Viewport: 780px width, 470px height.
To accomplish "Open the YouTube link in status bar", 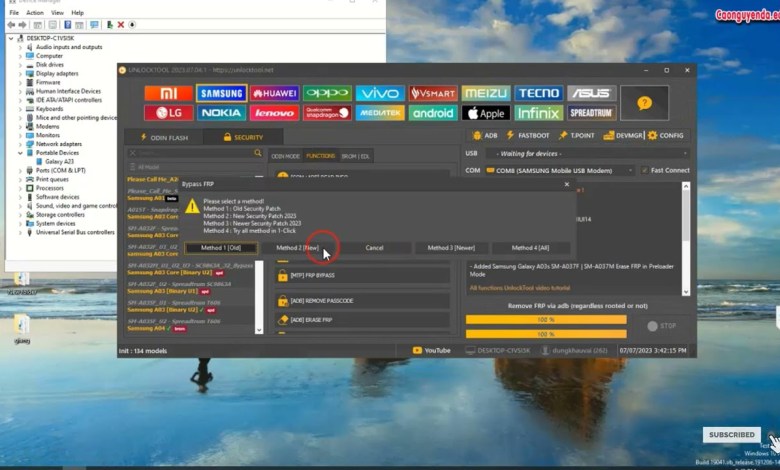I will pos(432,351).
